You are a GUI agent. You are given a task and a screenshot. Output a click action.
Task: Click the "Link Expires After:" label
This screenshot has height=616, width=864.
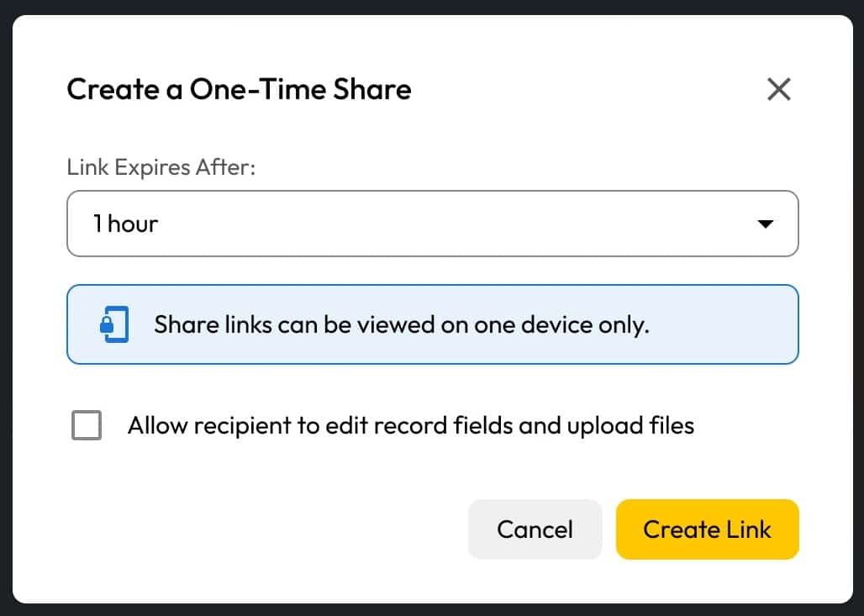(161, 166)
